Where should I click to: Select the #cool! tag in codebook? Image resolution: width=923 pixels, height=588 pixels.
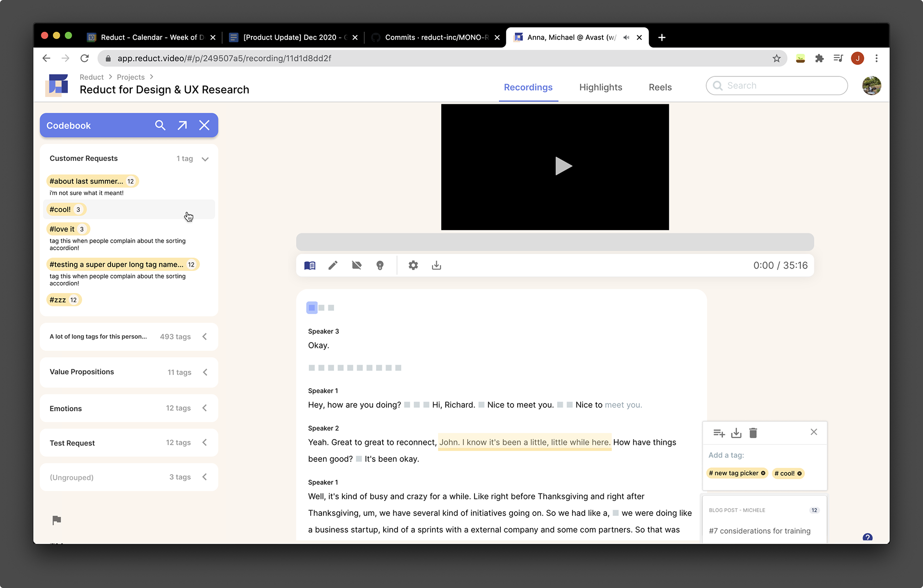pos(66,209)
